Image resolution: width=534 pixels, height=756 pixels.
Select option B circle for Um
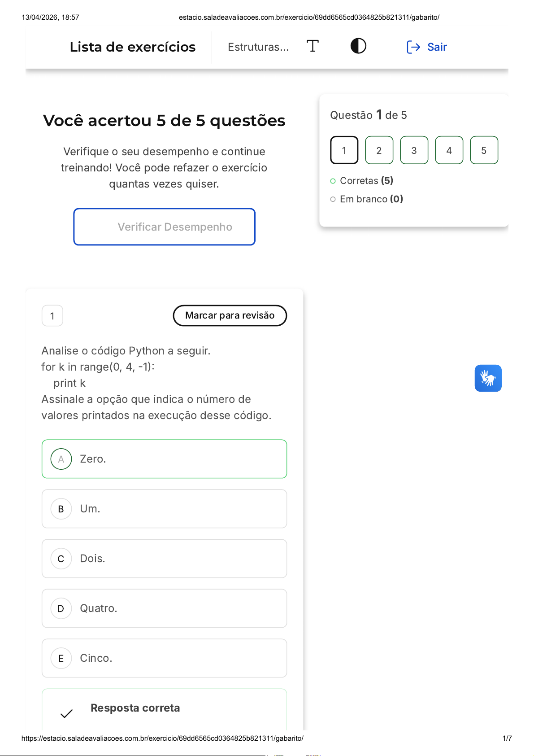point(61,509)
